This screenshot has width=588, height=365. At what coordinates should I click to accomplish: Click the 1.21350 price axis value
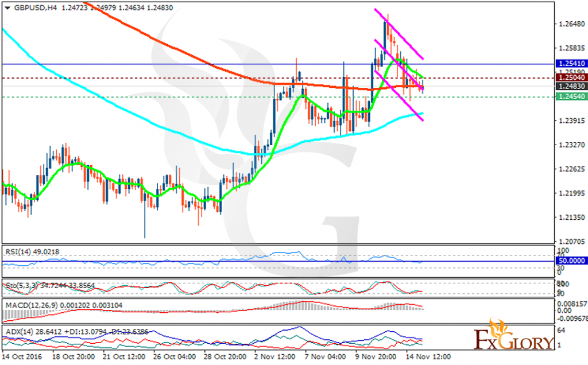[x=572, y=218]
